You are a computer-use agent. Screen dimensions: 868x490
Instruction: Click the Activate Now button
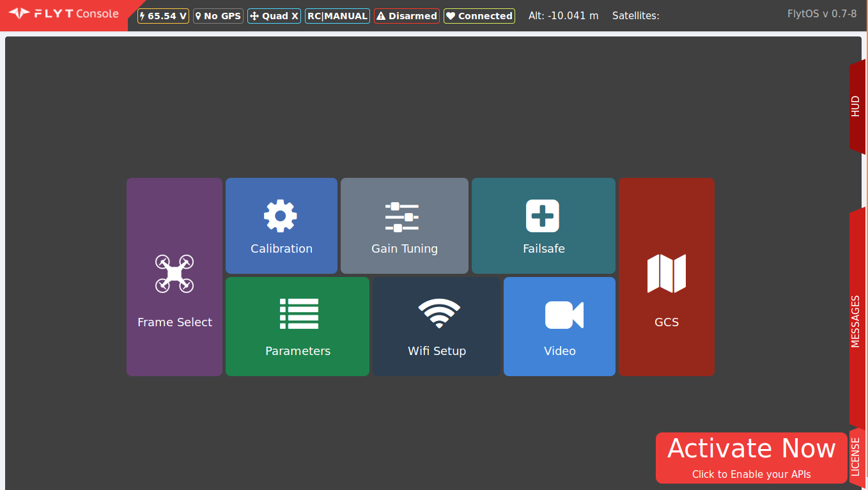coord(752,458)
